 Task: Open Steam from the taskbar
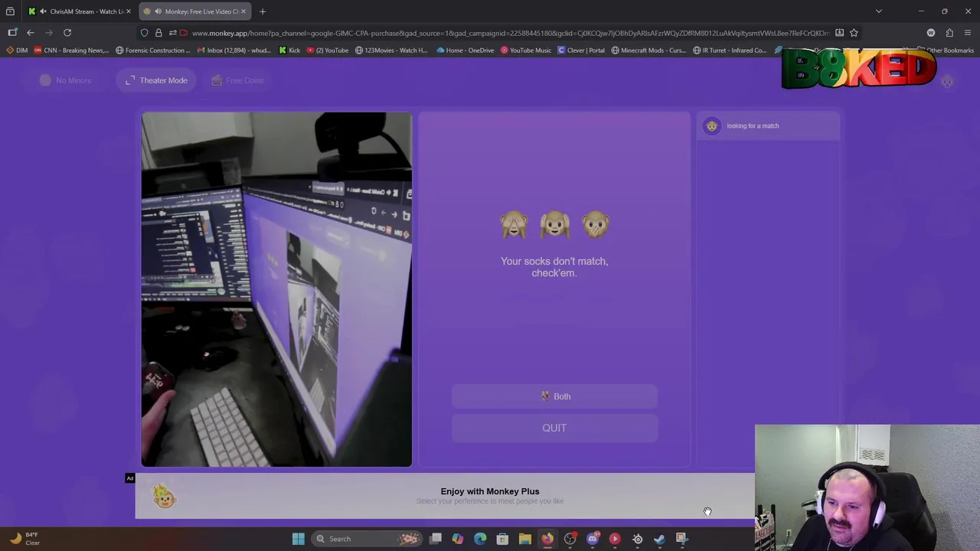659,539
